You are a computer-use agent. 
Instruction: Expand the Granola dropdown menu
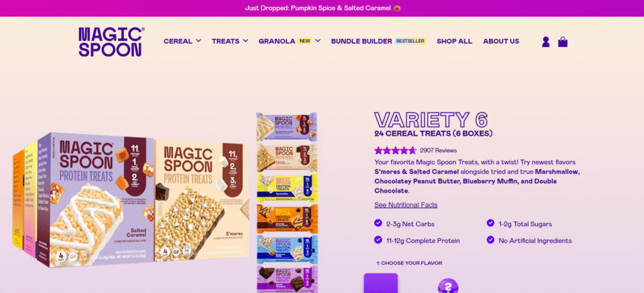click(289, 41)
